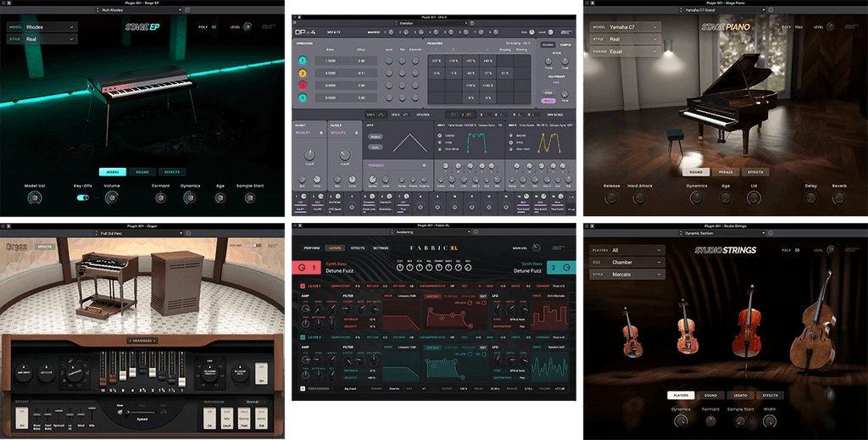Click Layer 1 LFO waveform display in Fabric XL
Viewport: 868px width, 440px height.
click(x=549, y=315)
